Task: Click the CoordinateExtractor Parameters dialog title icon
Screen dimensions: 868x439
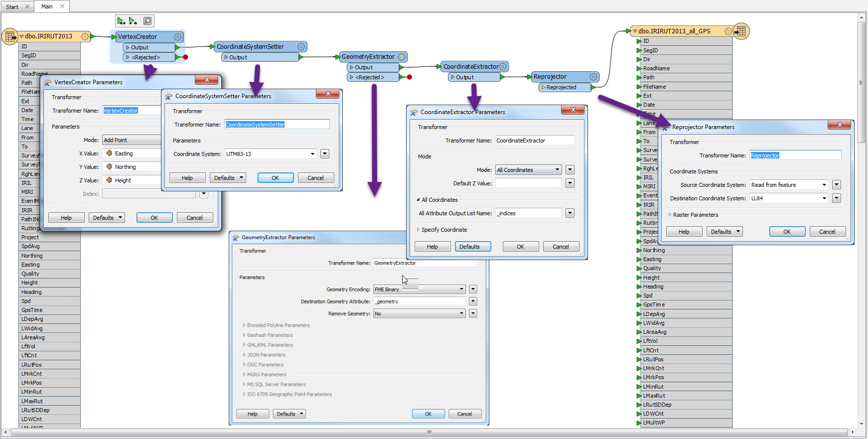Action: coord(414,112)
